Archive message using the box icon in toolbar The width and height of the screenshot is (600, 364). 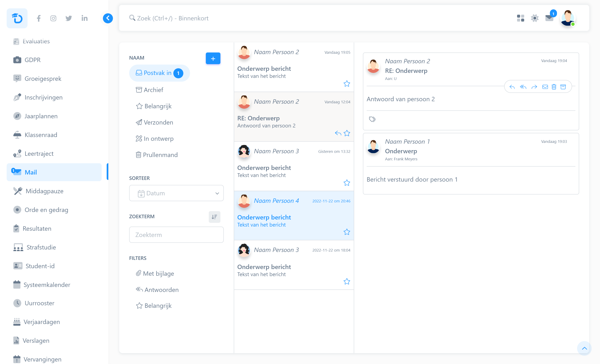563,87
